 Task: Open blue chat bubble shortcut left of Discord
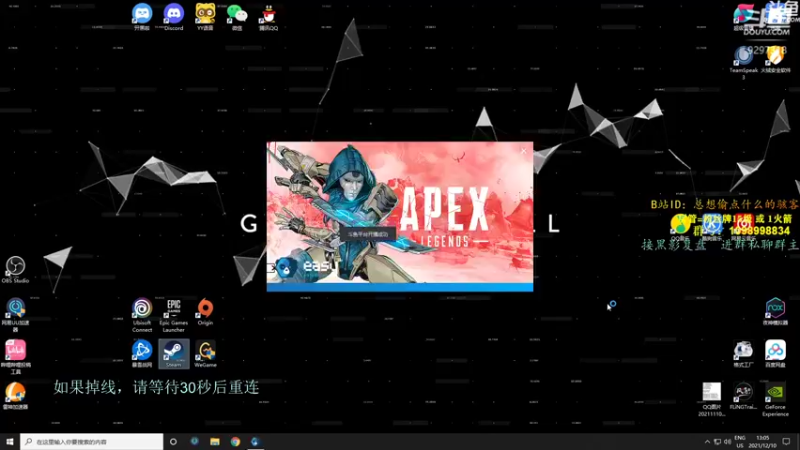pyautogui.click(x=142, y=17)
